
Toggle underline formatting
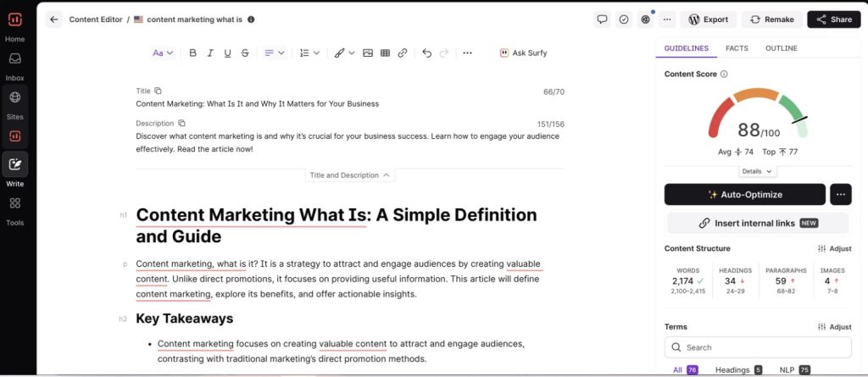coord(227,53)
